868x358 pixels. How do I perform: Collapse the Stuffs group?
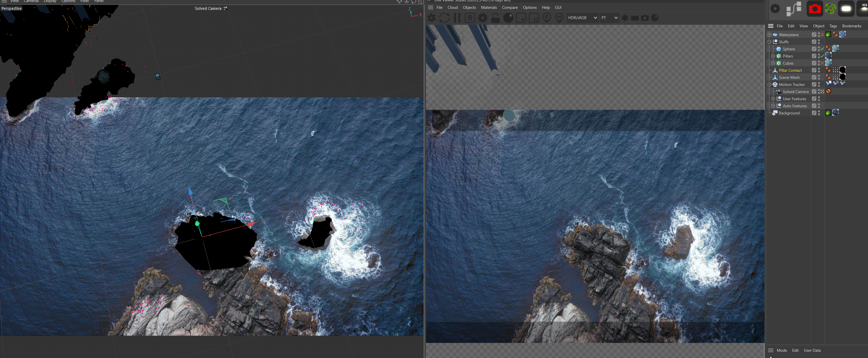pos(769,42)
